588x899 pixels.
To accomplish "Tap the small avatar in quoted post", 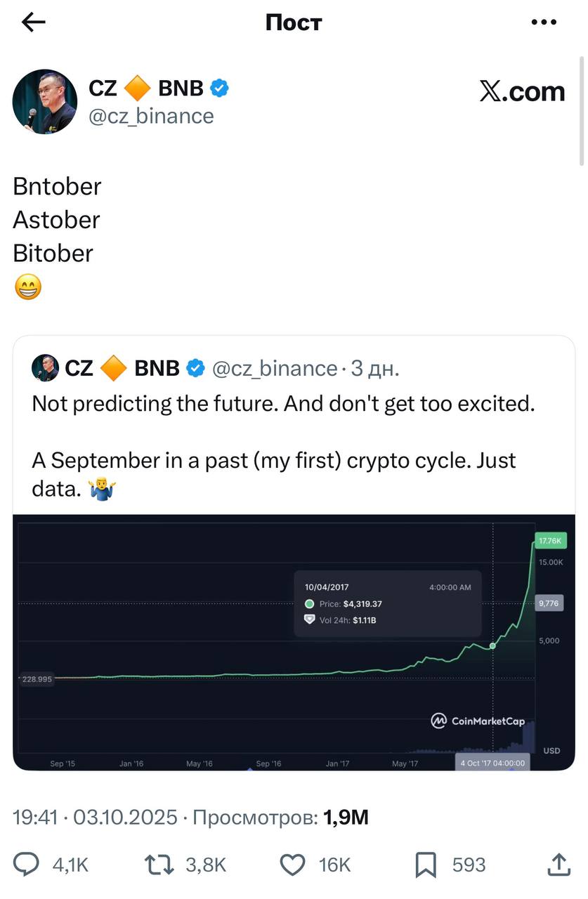I will [45, 368].
